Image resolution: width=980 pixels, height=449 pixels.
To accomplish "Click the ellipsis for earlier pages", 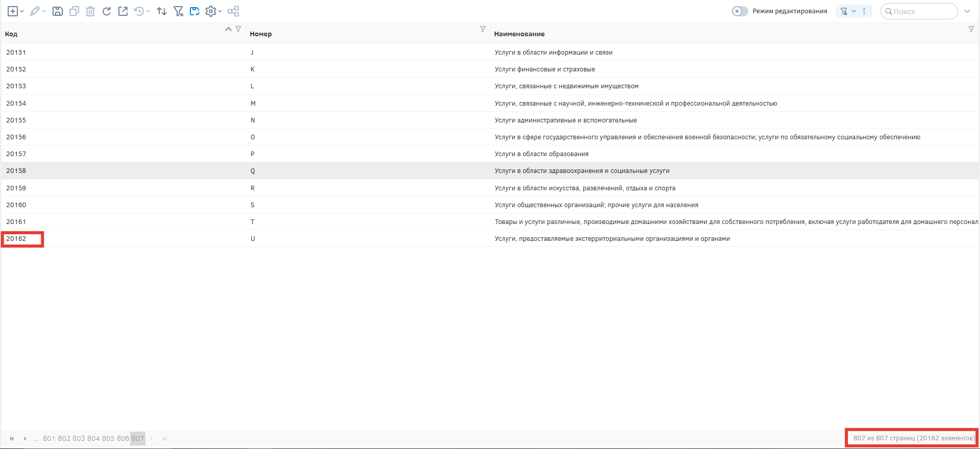I will (x=36, y=438).
